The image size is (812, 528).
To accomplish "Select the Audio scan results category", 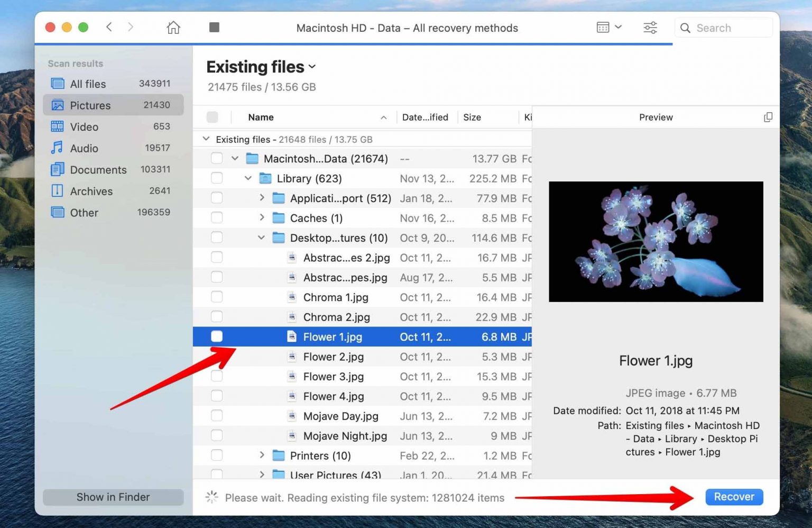I will pos(85,148).
